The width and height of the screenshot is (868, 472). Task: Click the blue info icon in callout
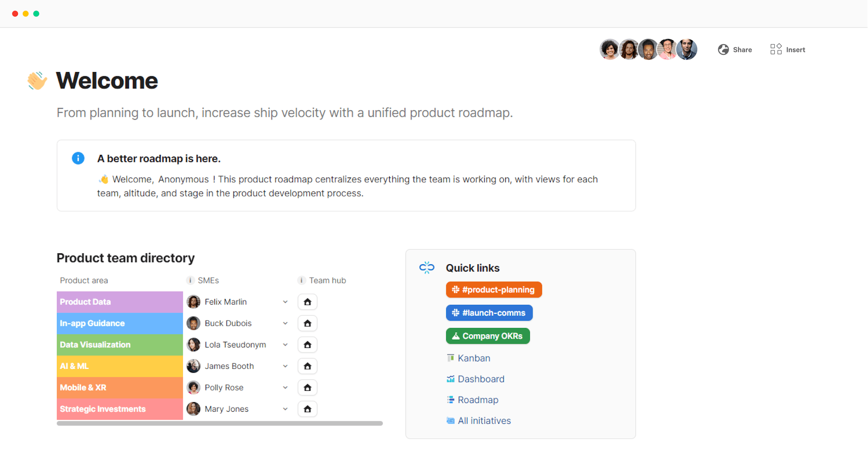pos(78,158)
